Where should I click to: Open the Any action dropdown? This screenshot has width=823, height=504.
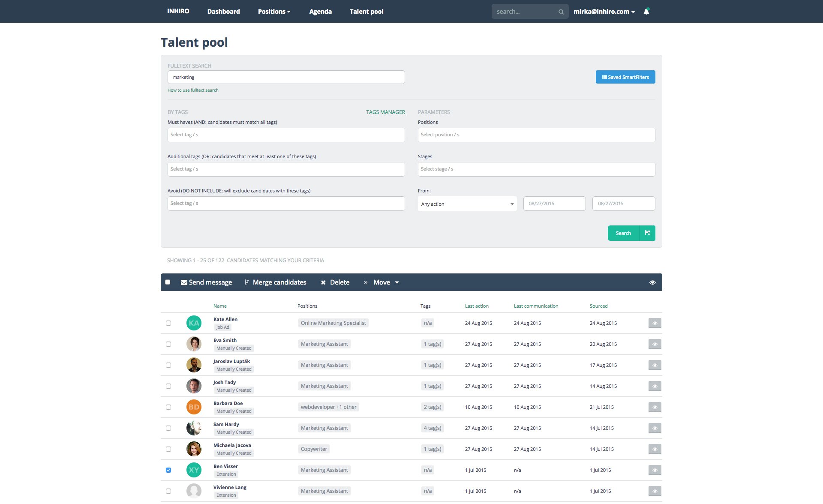pos(467,204)
